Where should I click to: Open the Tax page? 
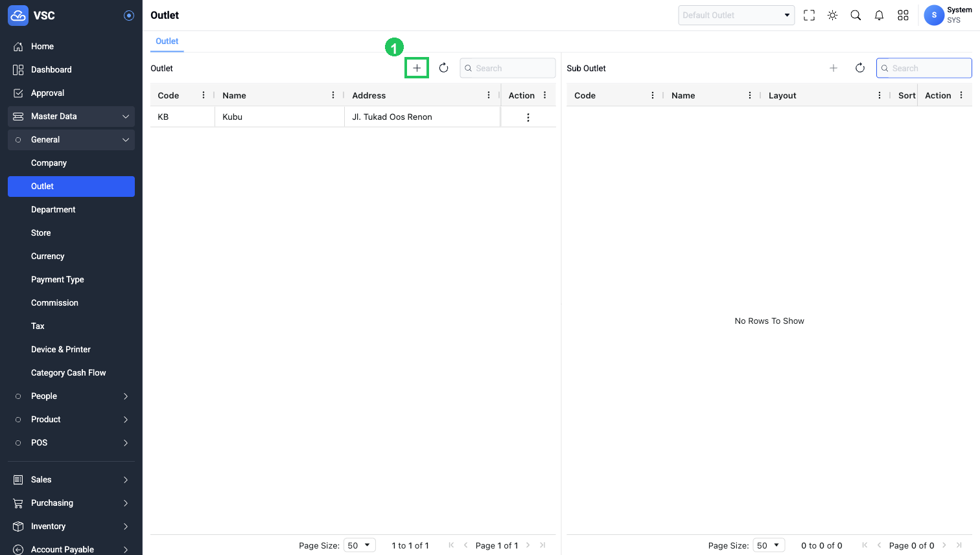(71, 326)
